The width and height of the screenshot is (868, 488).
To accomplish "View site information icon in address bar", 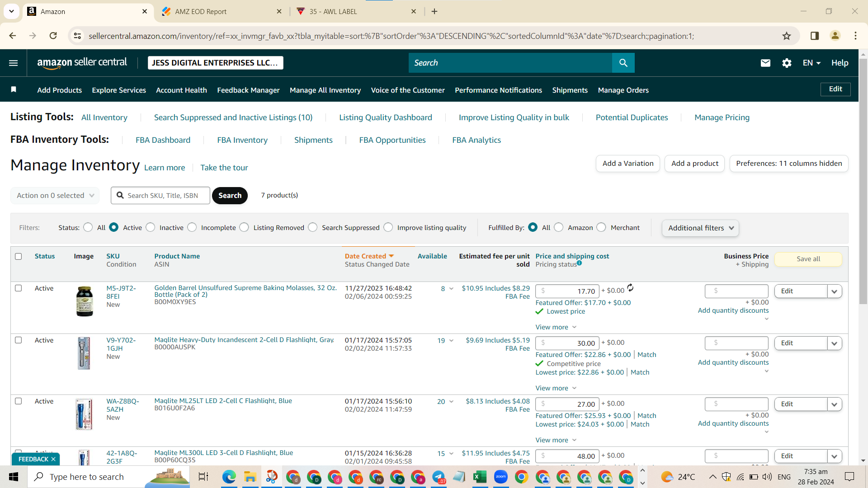I will [x=77, y=36].
